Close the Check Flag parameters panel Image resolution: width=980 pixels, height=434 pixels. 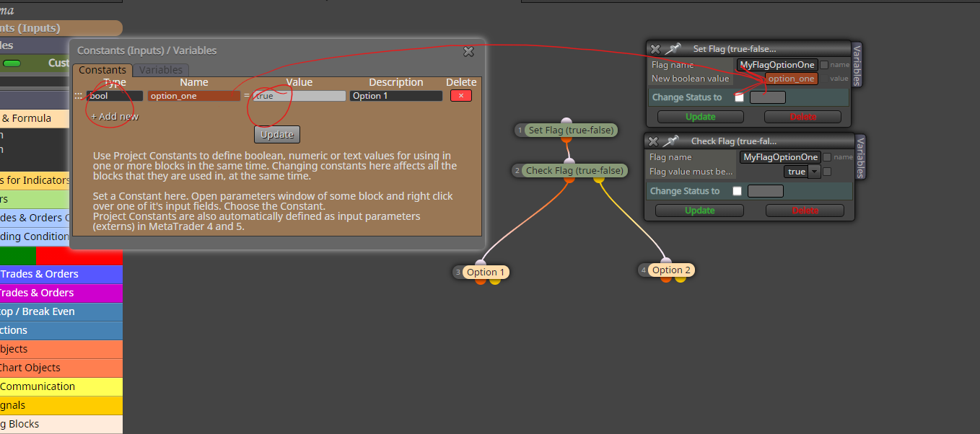click(653, 141)
